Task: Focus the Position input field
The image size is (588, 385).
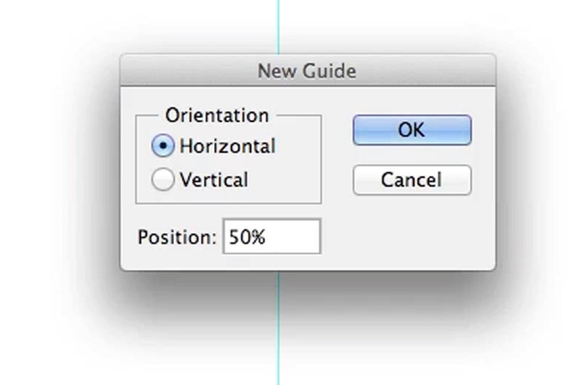Action: [272, 237]
